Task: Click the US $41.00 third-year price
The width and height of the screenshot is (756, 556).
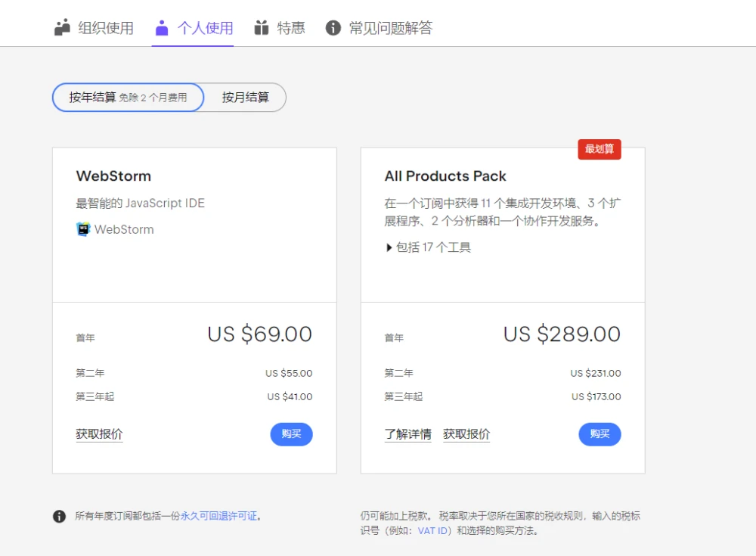Action: point(290,396)
